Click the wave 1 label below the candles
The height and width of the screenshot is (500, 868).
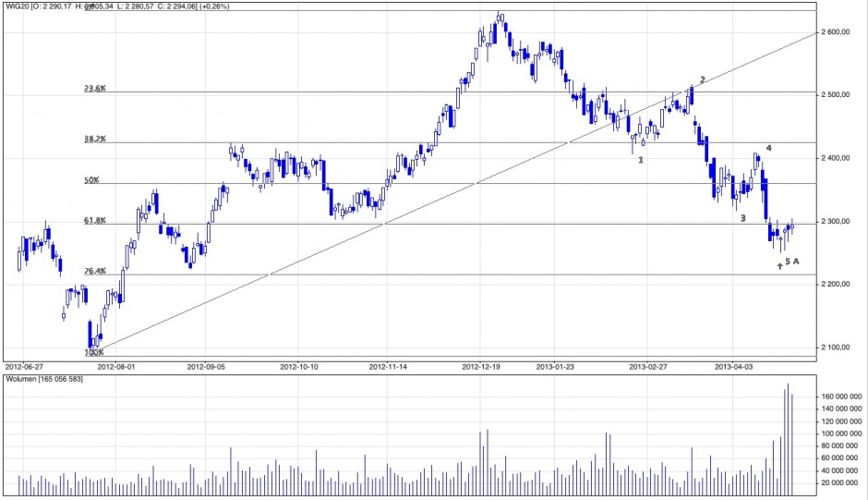click(641, 159)
